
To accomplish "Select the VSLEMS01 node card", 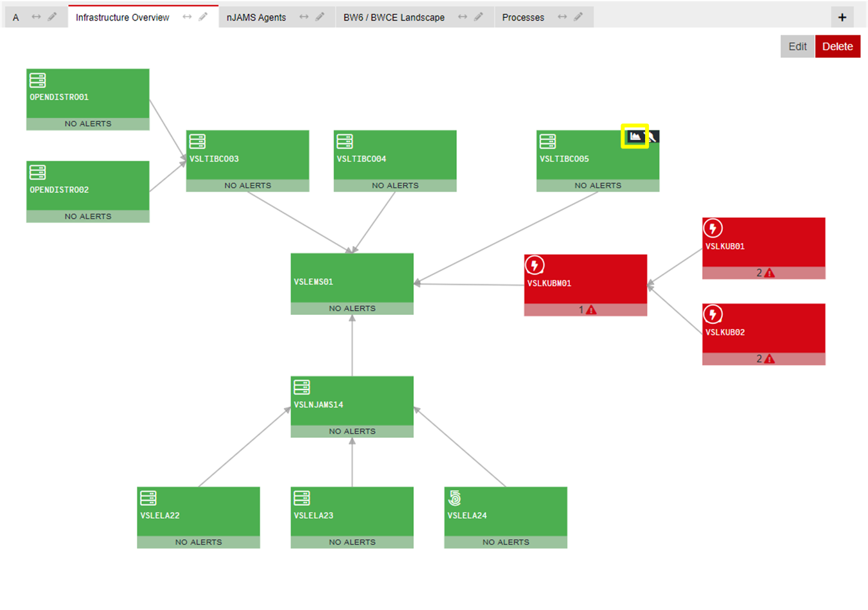I will [x=352, y=283].
